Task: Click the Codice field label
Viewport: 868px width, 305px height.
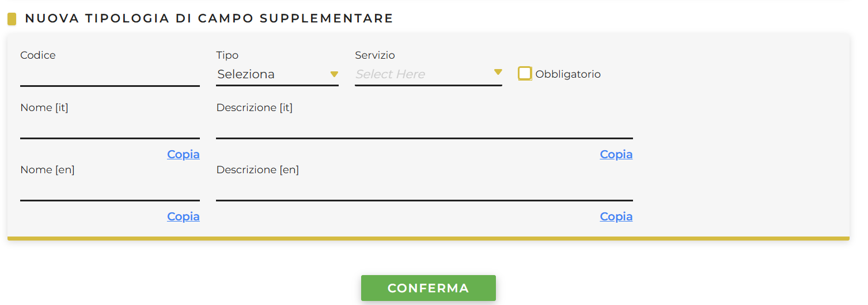Action: [x=38, y=55]
